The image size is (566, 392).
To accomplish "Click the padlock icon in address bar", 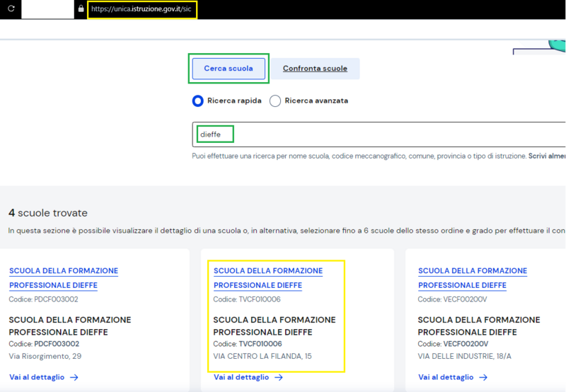I will [81, 9].
